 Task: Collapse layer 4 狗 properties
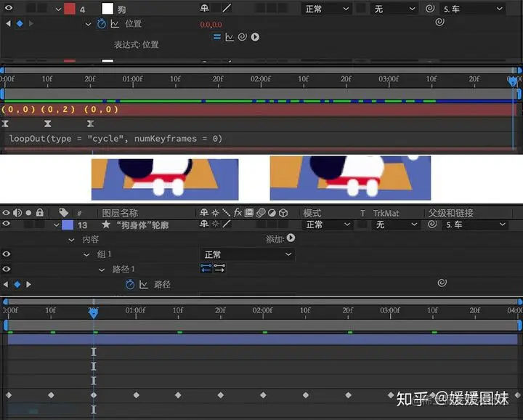click(58, 9)
